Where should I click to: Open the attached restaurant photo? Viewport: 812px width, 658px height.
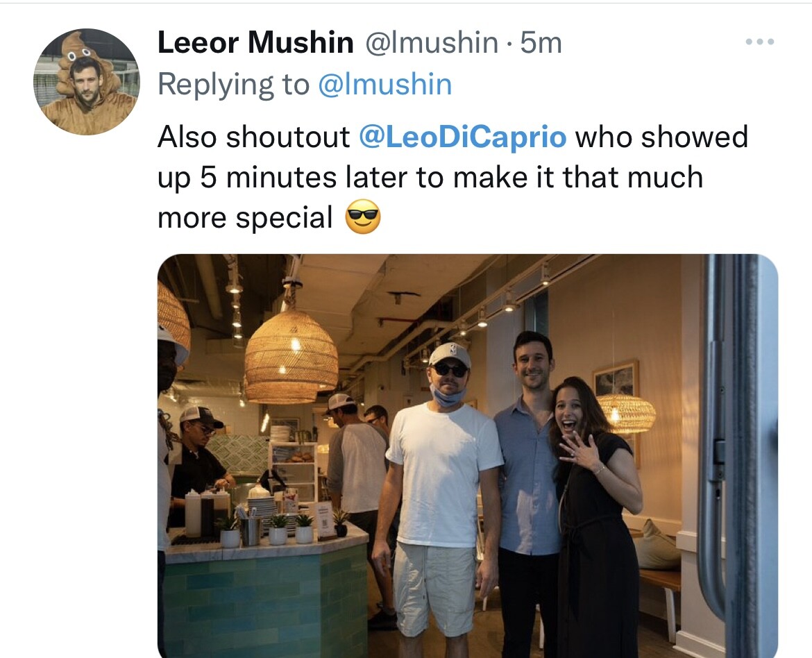coord(468,456)
